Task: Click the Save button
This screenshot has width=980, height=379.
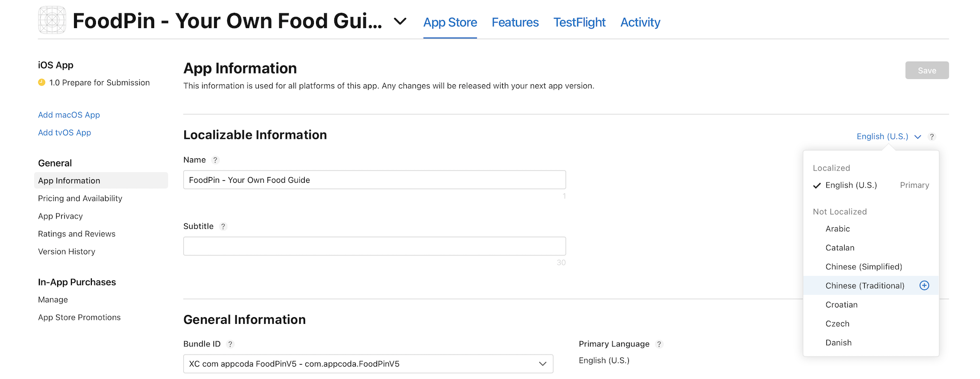Action: 927,70
